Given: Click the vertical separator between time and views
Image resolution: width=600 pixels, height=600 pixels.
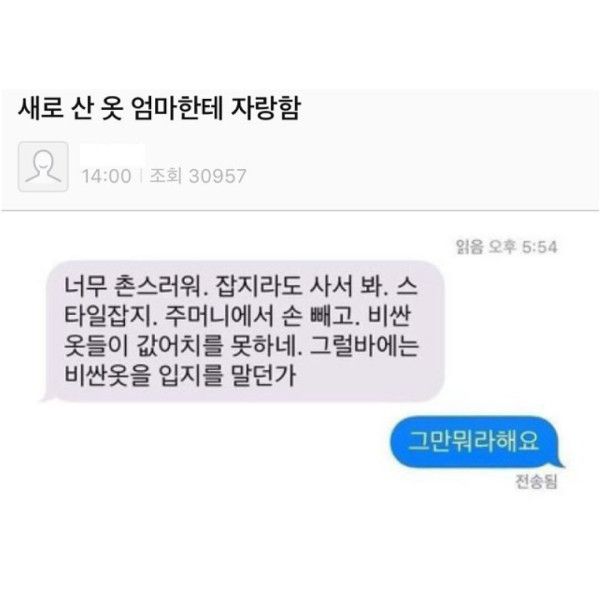Looking at the screenshot, I should pyautogui.click(x=141, y=176).
